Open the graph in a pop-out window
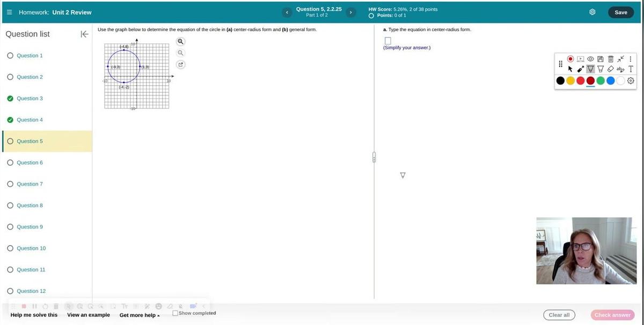 (181, 64)
